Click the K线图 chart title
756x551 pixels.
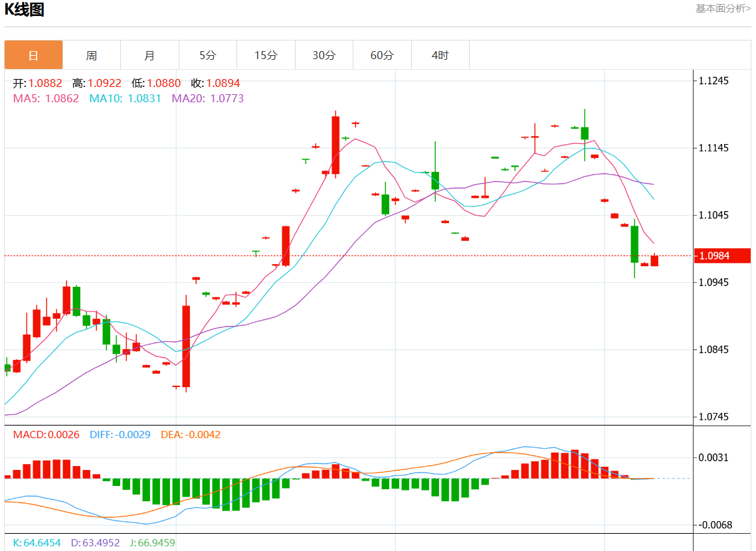point(24,10)
